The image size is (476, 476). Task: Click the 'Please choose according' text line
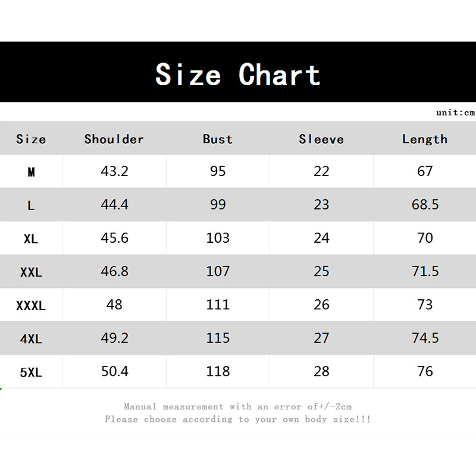pos(238,419)
